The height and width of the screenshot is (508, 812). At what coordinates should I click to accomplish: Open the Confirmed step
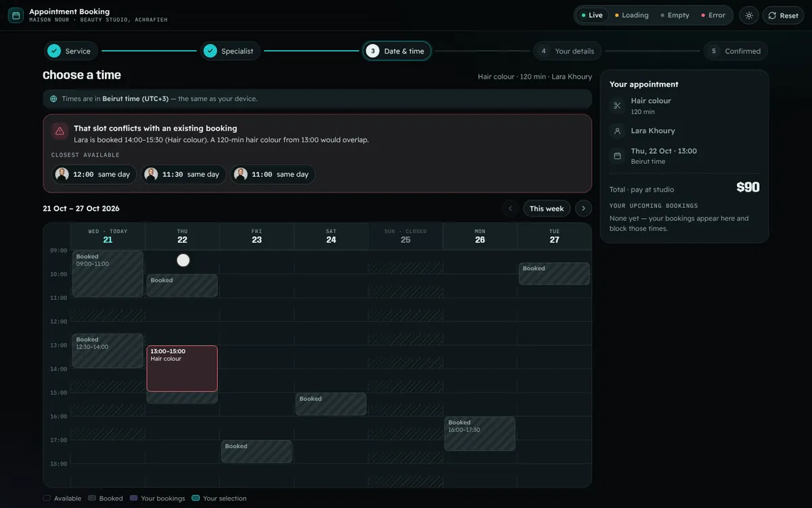point(736,51)
